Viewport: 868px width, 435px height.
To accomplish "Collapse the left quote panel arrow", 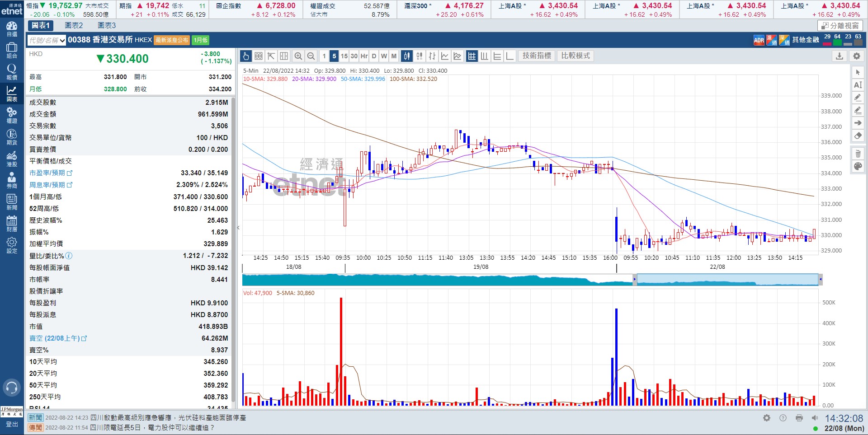I will point(238,228).
